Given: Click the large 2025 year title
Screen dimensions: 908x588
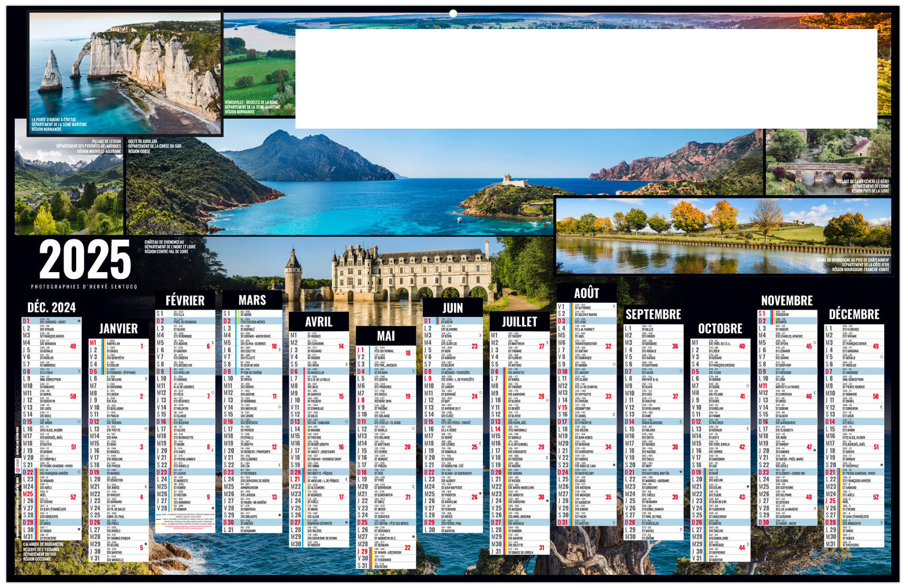Looking at the screenshot, I should pos(85,260).
